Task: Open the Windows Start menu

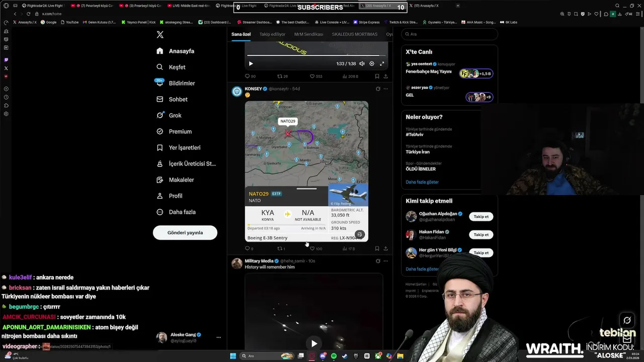Action: point(233,356)
